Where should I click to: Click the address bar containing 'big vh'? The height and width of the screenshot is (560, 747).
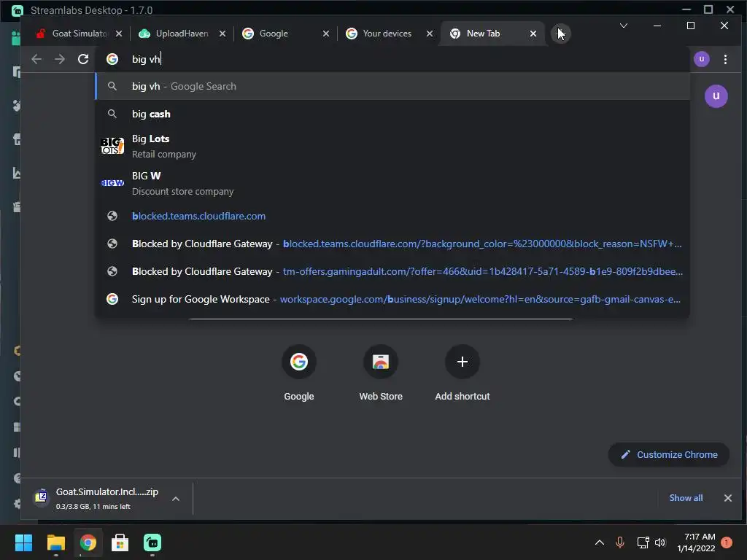(x=393, y=59)
